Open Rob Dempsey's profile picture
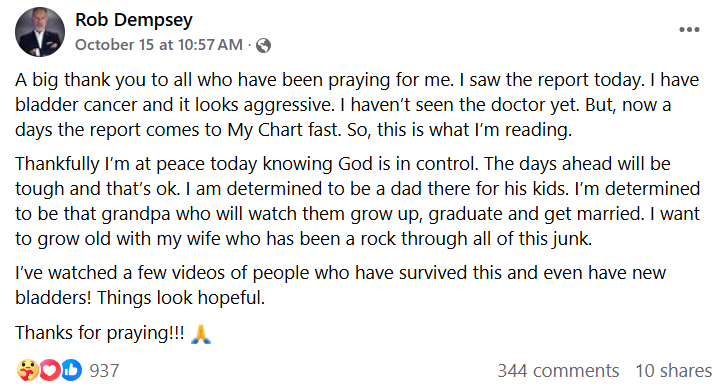This screenshot has width=723, height=387. (40, 32)
